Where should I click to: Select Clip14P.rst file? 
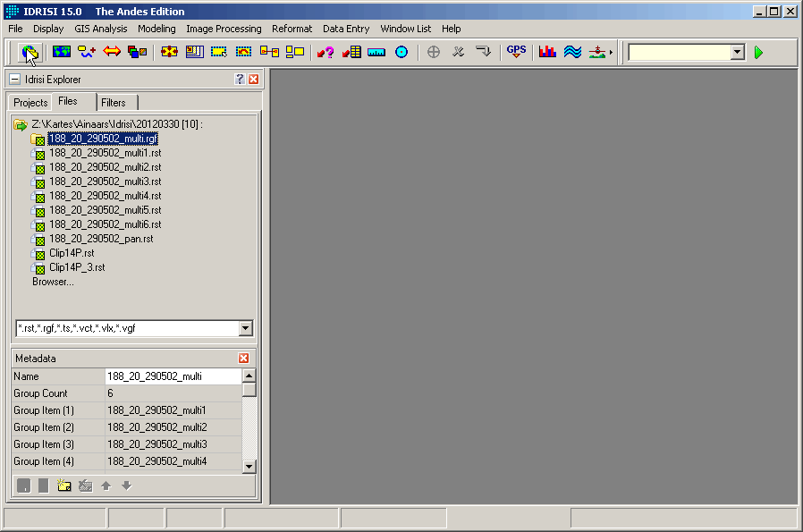72,253
